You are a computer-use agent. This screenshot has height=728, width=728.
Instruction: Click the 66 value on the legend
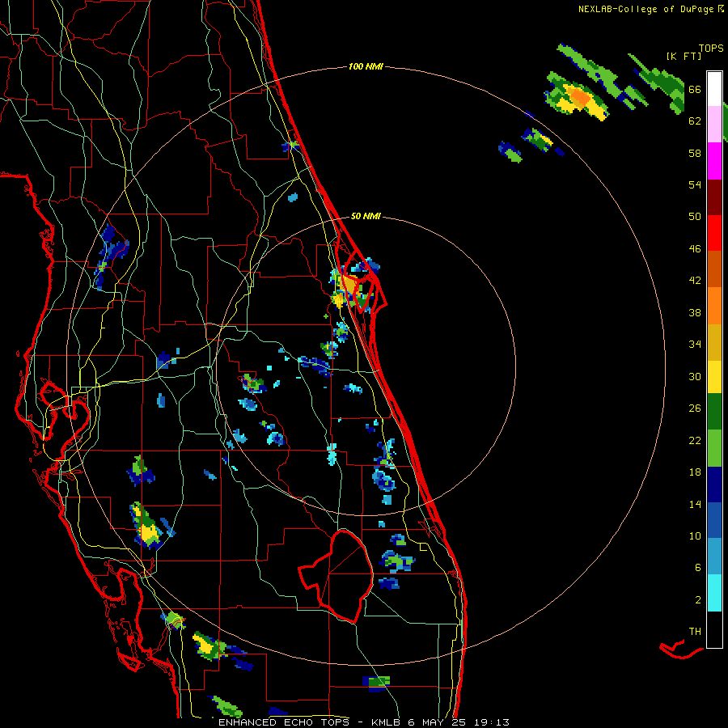point(695,89)
